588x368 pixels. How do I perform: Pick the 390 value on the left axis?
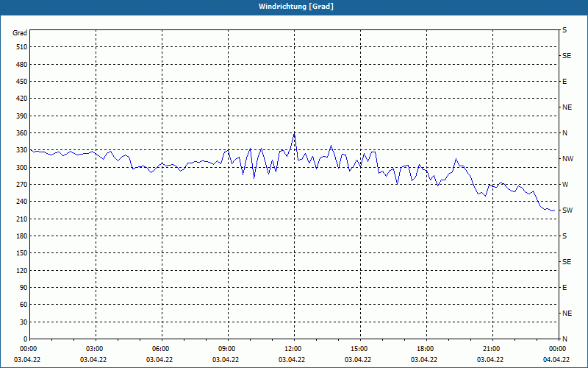click(22, 116)
